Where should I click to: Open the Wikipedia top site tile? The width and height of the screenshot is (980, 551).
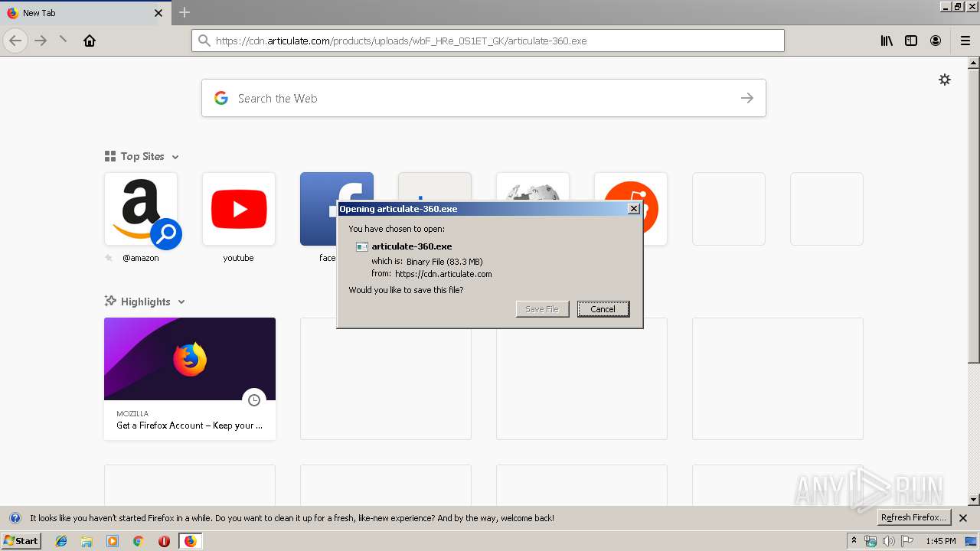click(533, 187)
